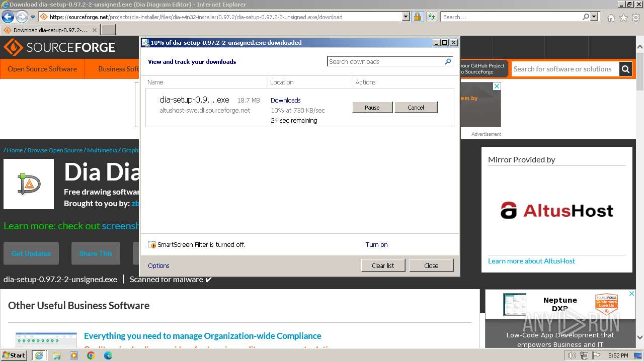Launch Edge from the taskbar
This screenshot has width=644, height=362.
[108, 355]
